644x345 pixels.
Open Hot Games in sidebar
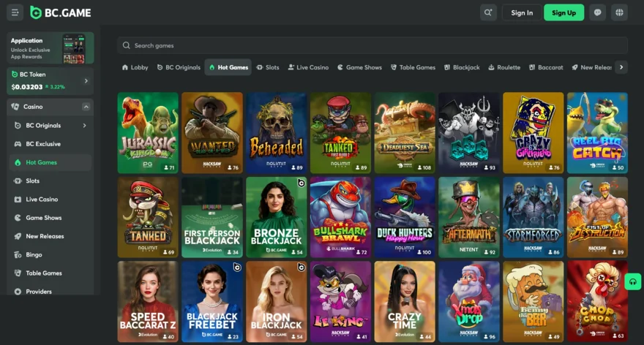[50, 162]
